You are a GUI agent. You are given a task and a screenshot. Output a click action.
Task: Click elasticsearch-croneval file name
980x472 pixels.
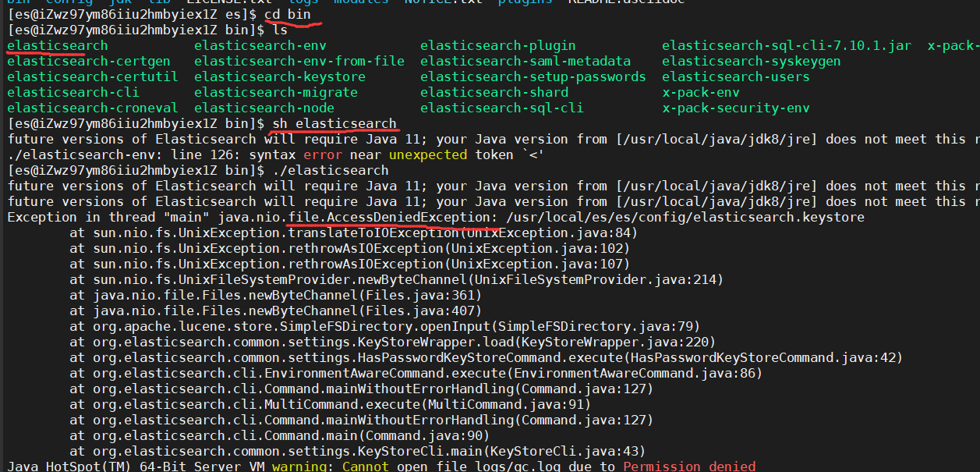[x=93, y=108]
